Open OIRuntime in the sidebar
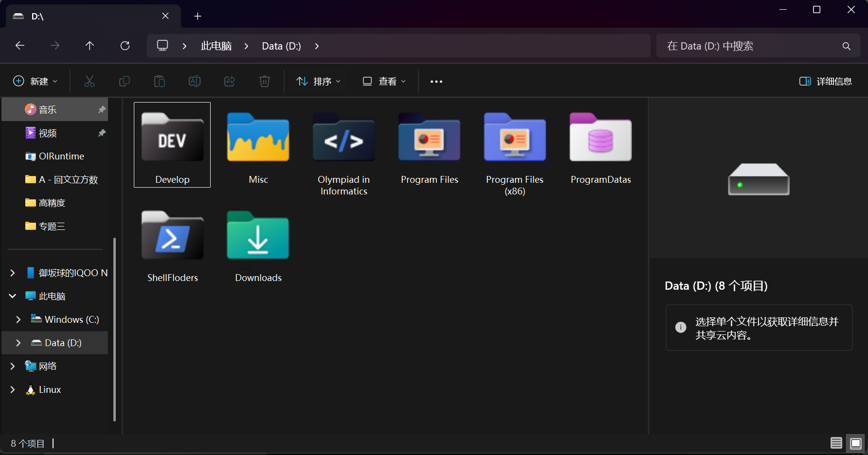Image resolution: width=868 pixels, height=455 pixels. click(x=55, y=156)
